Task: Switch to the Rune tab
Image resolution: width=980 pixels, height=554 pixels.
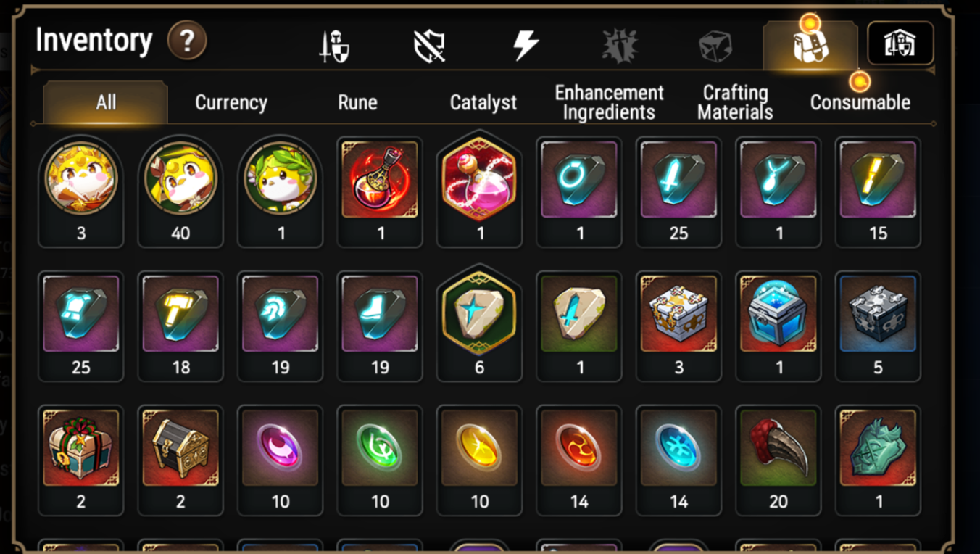Action: (357, 103)
